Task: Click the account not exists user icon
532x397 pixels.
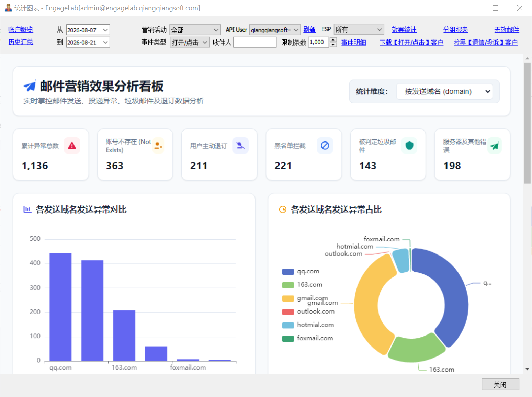Action: 158,146
